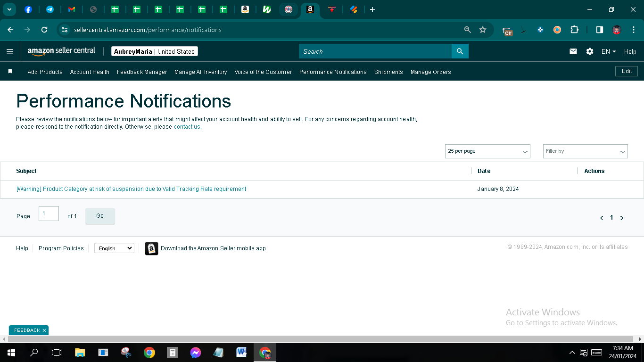Open the Chrome profile avatar

pyautogui.click(x=617, y=30)
